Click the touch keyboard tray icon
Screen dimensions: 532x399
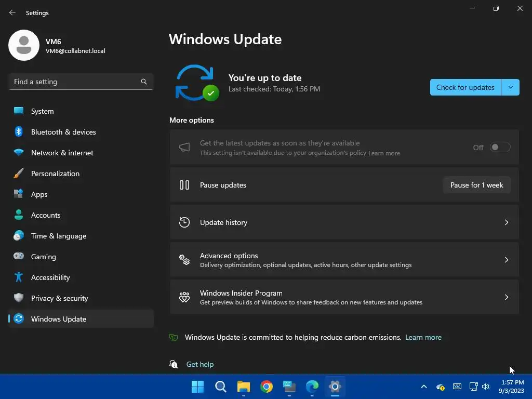[457, 387]
